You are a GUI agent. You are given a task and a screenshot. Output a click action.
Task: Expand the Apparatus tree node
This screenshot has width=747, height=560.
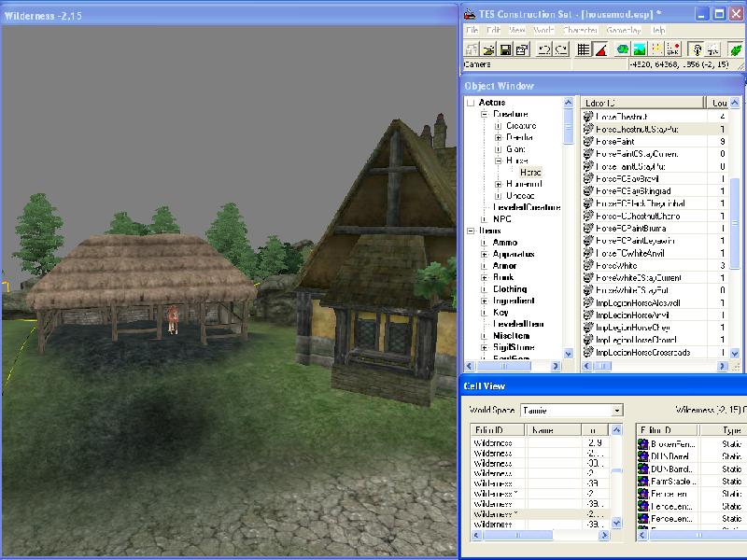(x=485, y=254)
